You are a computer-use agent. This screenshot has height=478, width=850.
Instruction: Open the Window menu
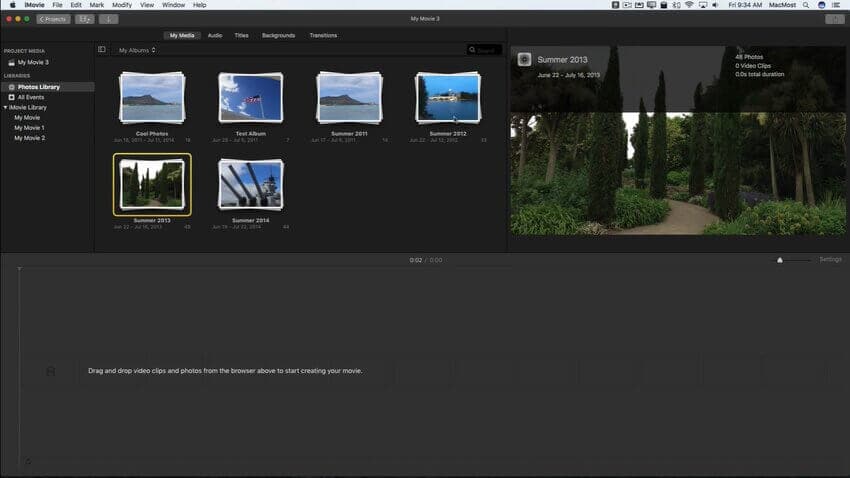point(173,5)
